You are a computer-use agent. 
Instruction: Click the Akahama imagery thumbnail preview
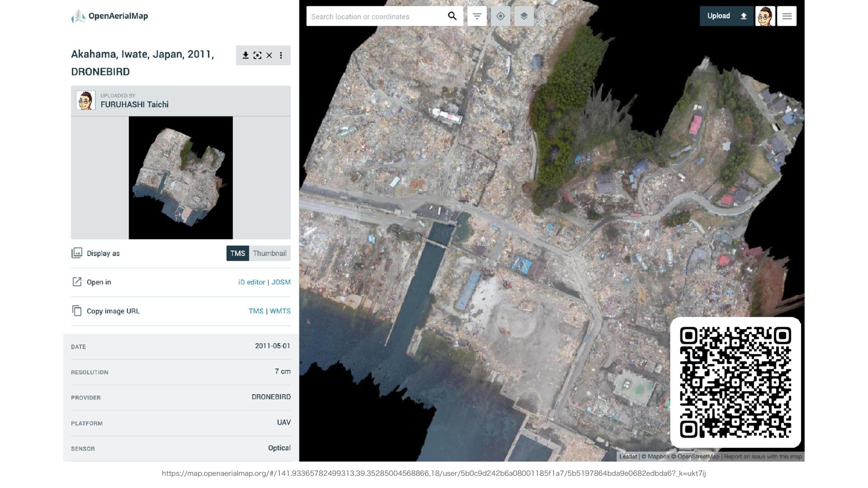point(180,178)
